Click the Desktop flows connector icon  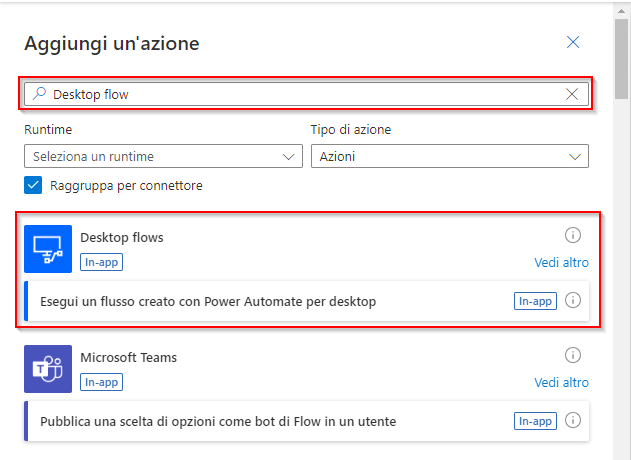click(48, 249)
